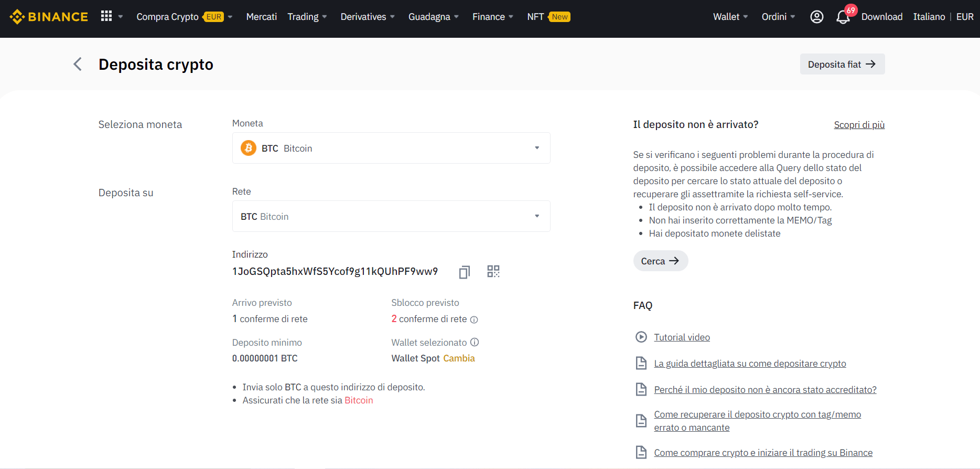Go to Mercati page
Viewport: 980px width, 469px height.
pyautogui.click(x=262, y=17)
